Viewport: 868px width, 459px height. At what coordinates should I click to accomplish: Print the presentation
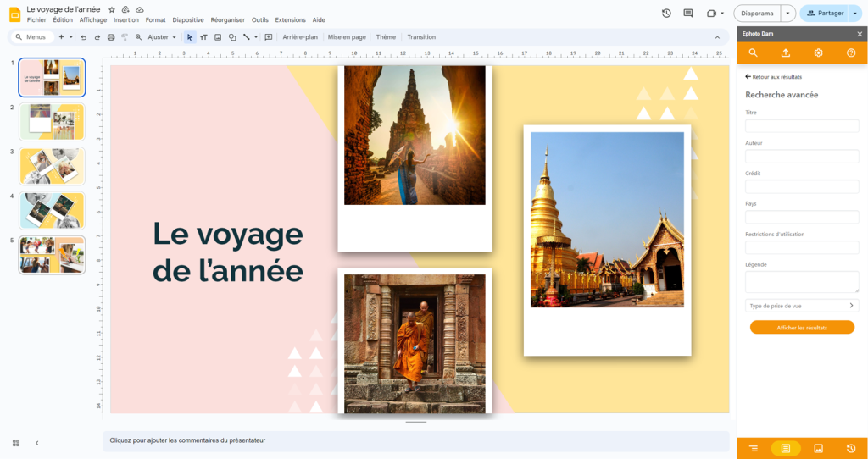[111, 37]
